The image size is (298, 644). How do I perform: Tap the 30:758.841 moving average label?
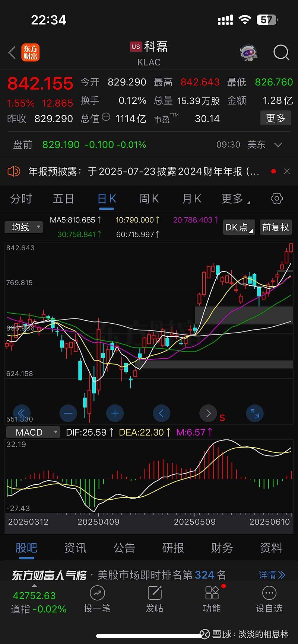tap(79, 234)
